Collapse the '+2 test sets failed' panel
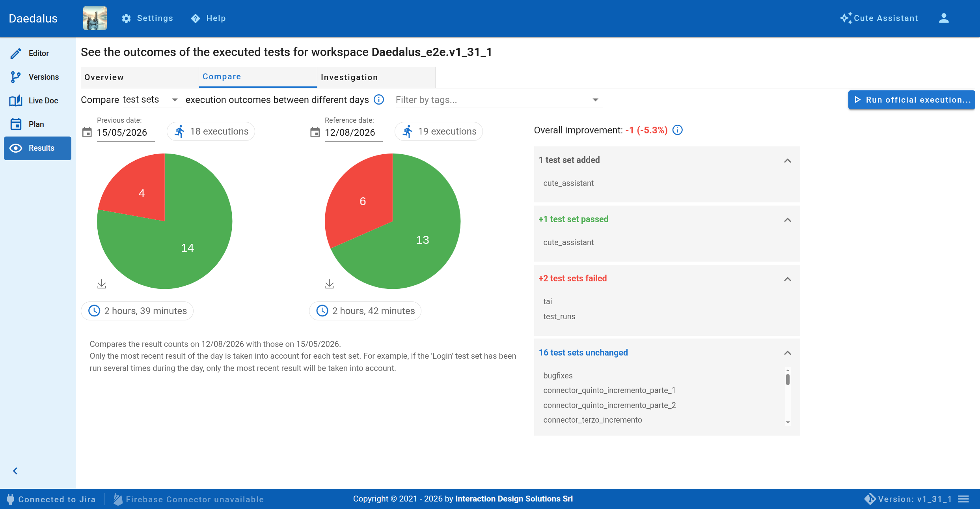This screenshot has height=509, width=980. [x=787, y=279]
